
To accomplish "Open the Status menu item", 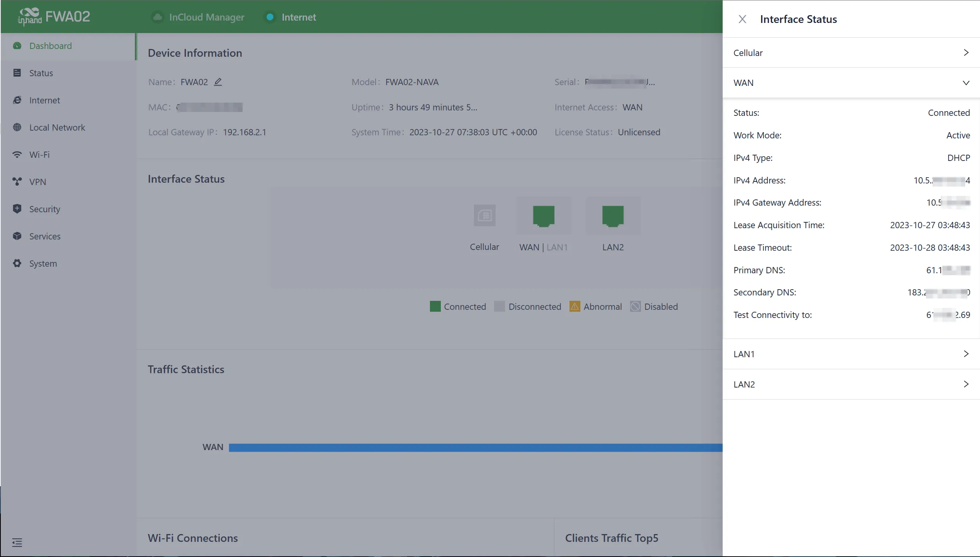I will (68, 73).
